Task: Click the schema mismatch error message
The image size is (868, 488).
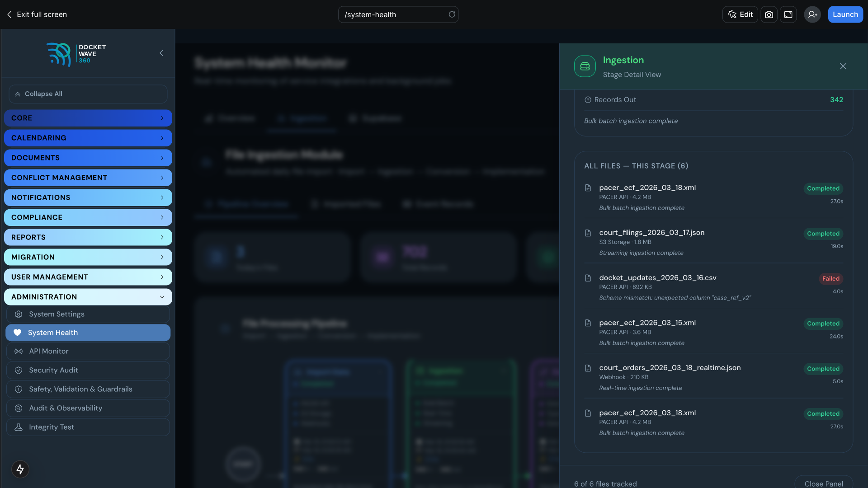Action: click(675, 298)
